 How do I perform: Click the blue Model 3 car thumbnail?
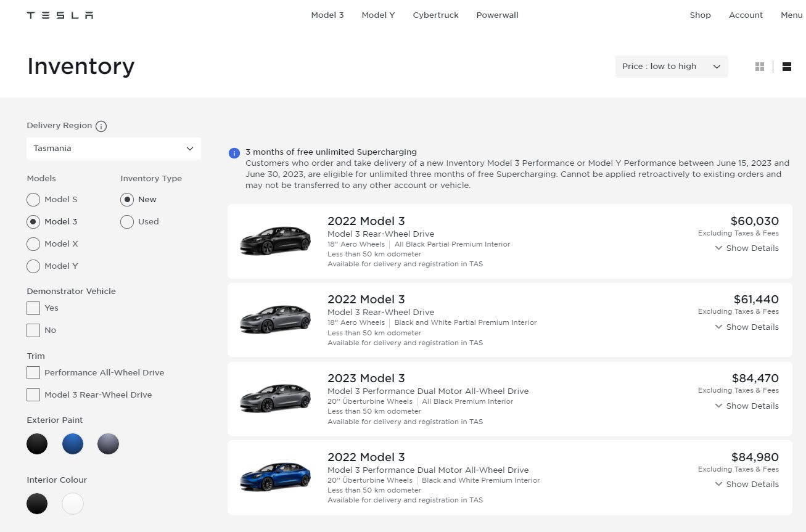274,476
